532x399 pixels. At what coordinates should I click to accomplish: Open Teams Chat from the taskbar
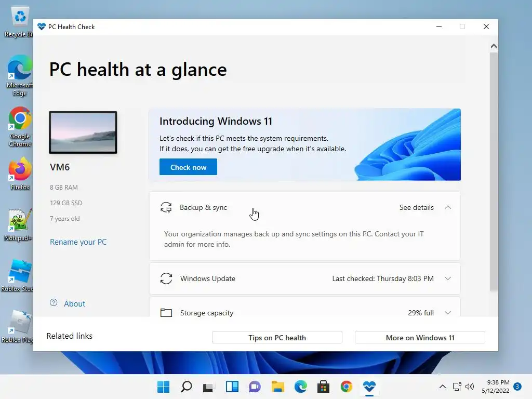pos(255,387)
